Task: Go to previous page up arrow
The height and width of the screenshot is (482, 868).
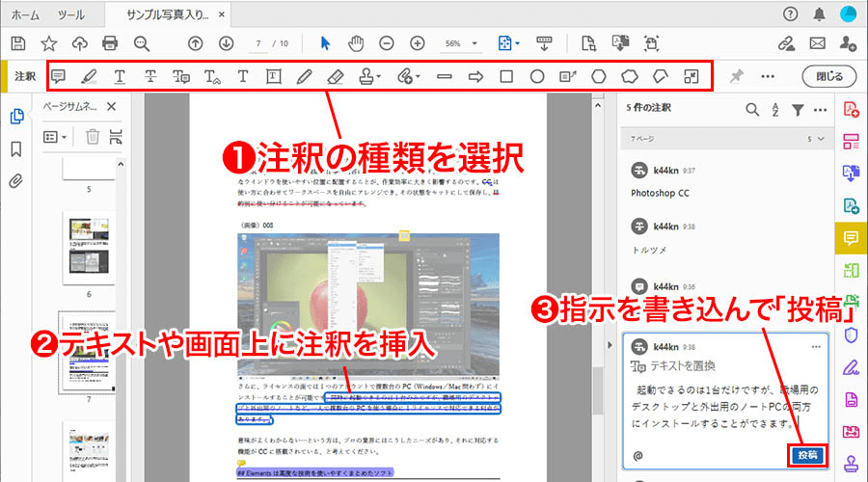Action: coord(195,43)
